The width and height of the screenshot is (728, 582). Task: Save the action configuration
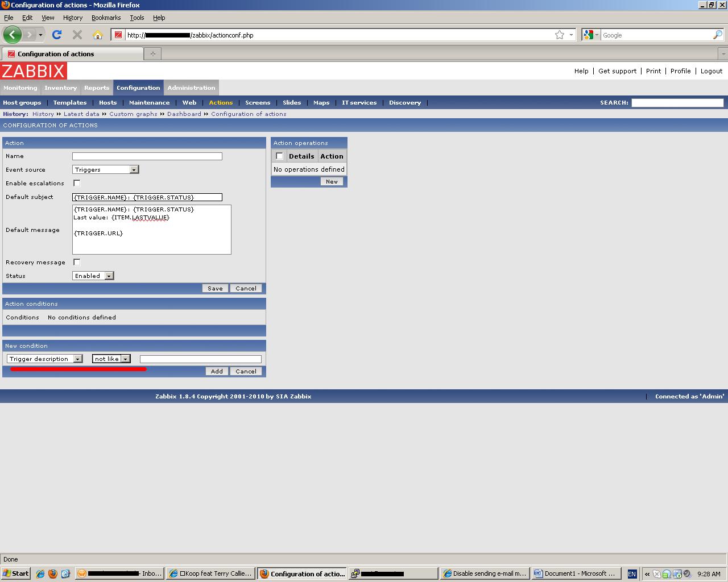tap(215, 288)
